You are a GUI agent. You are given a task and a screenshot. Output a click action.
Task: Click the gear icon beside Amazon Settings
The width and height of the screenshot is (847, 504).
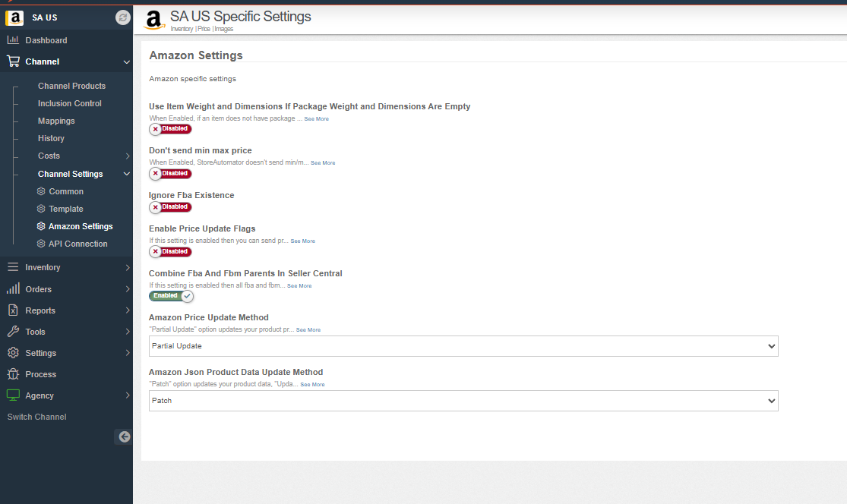click(x=41, y=226)
